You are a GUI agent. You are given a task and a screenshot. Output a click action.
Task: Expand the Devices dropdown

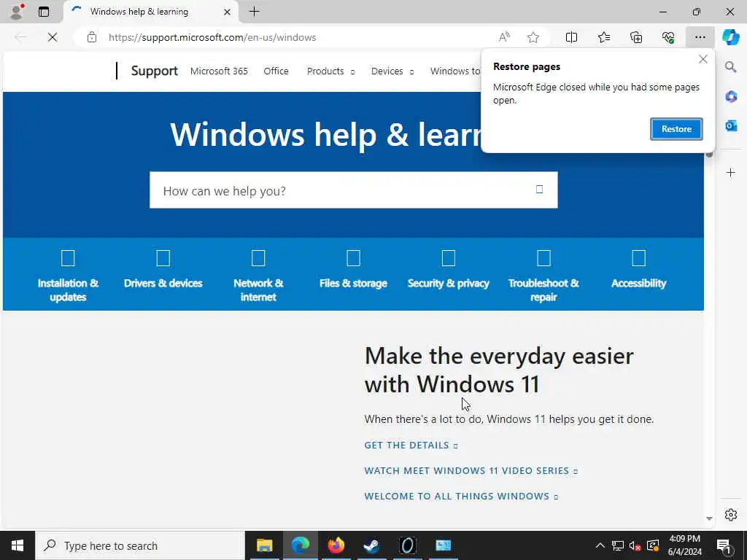[x=392, y=71]
